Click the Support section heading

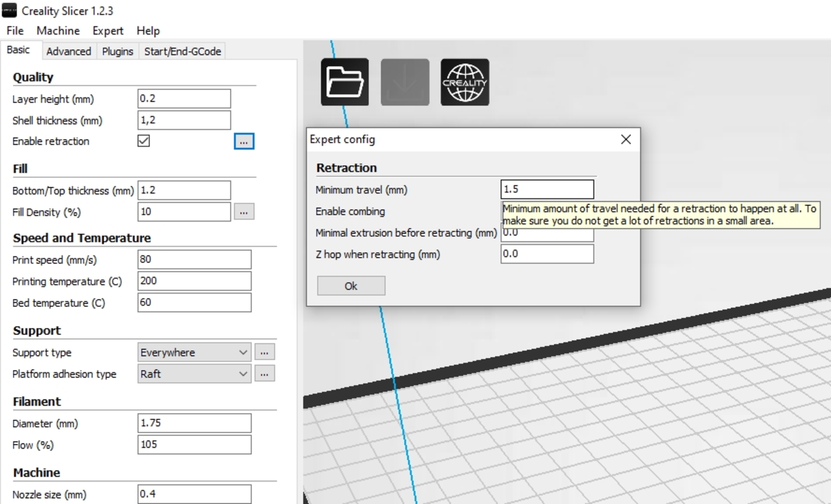coord(37,331)
